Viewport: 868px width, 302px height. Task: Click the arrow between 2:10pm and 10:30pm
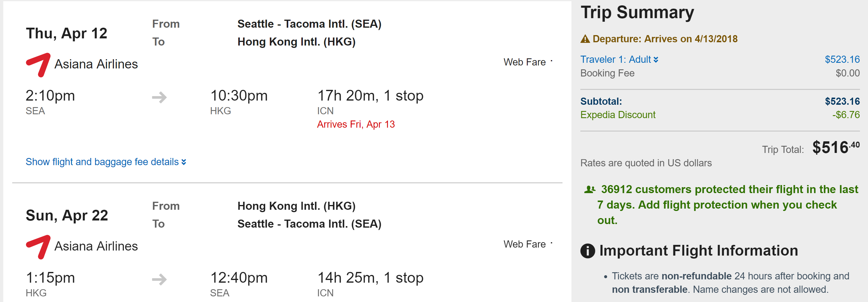[159, 97]
